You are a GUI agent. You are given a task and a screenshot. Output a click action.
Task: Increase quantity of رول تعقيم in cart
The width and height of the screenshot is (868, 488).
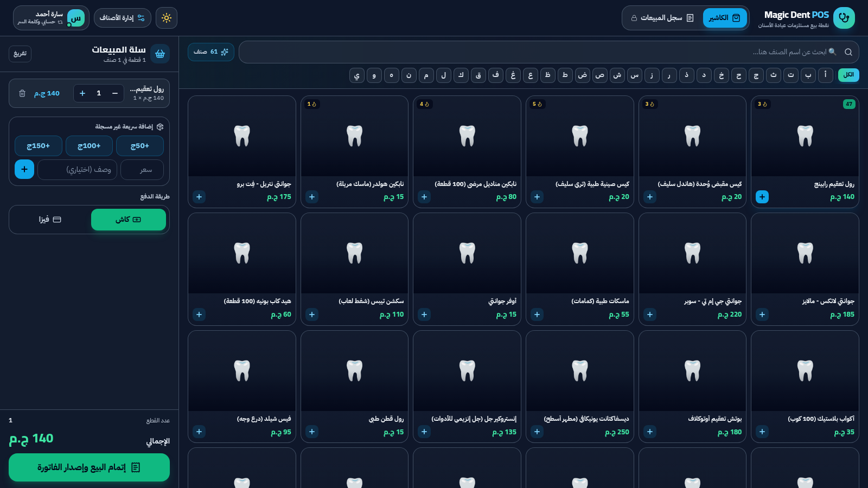pos(82,93)
